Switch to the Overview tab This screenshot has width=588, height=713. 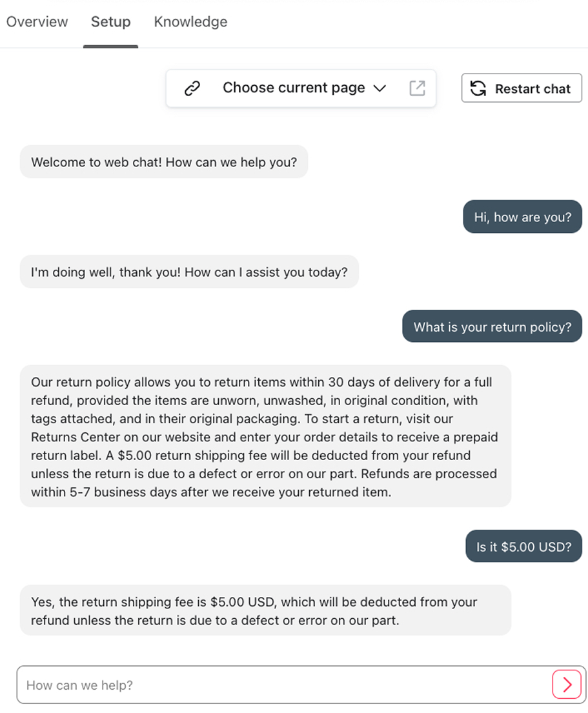pyautogui.click(x=37, y=22)
